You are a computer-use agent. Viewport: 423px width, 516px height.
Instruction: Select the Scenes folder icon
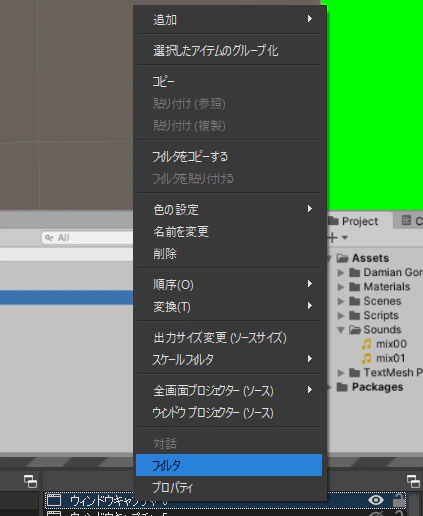click(354, 301)
